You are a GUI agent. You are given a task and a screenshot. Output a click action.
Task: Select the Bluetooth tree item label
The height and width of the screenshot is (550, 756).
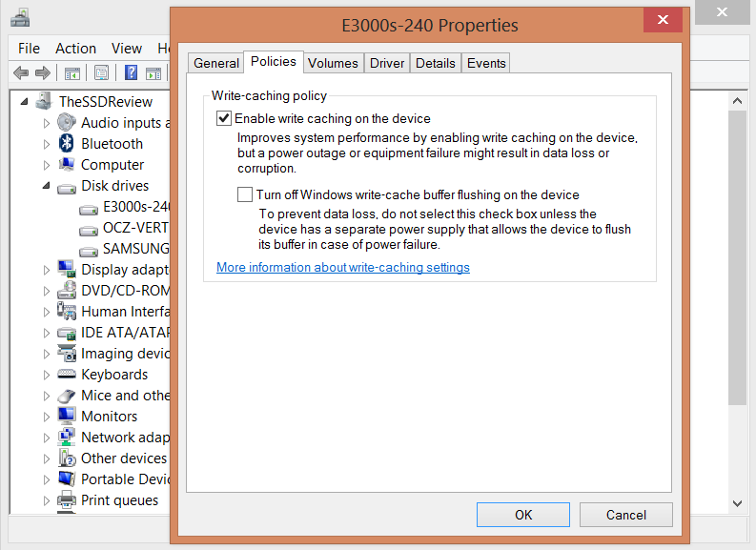coord(112,144)
